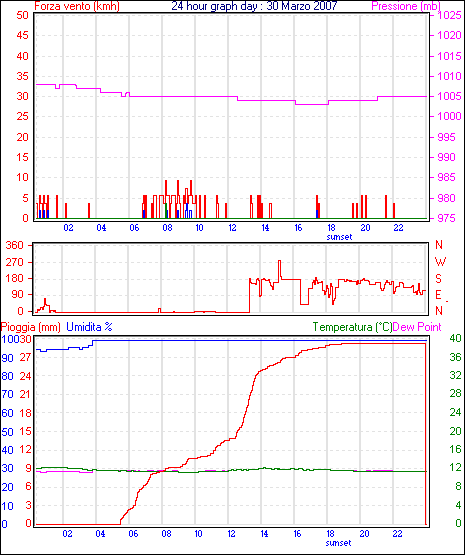Screen dimensions: 466x556
Task: Click the 12 hour tick on the top graph
Action: tap(232, 228)
